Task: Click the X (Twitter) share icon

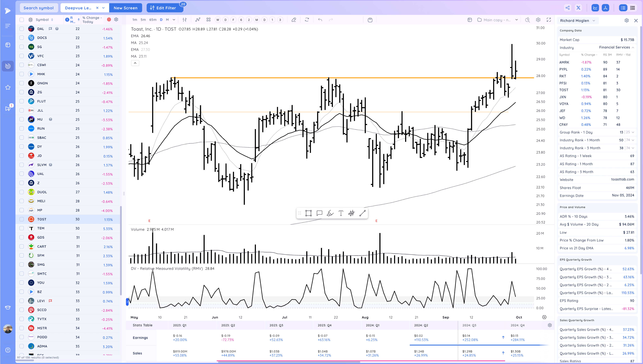Action: pos(578,8)
